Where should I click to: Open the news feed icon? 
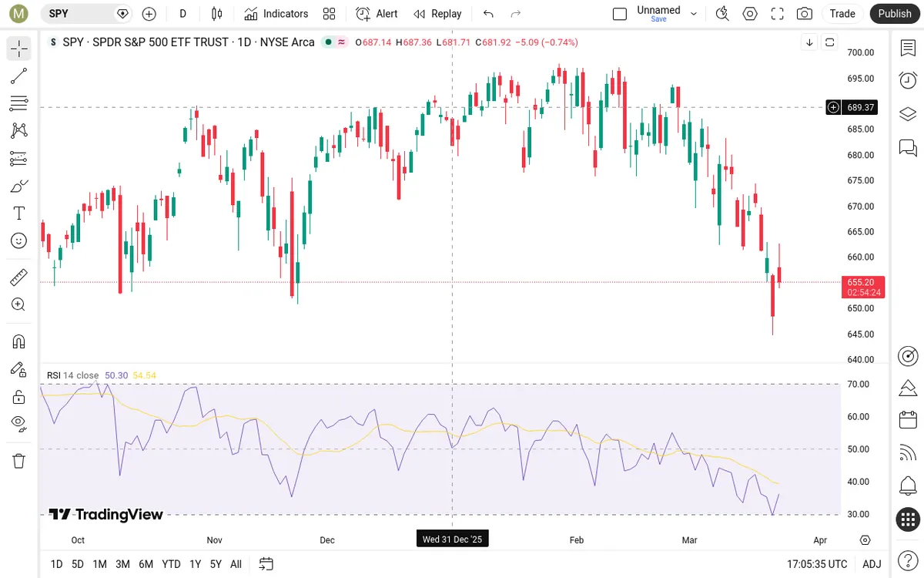pos(908,453)
